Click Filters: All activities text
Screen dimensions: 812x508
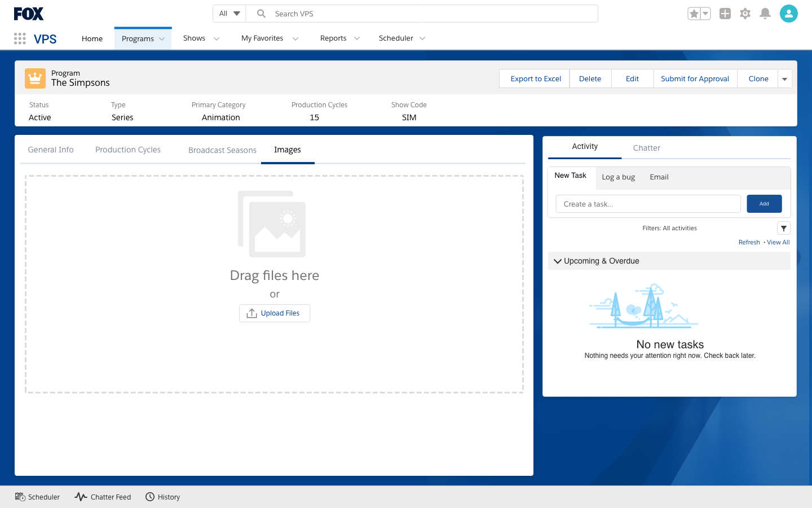[x=669, y=228]
